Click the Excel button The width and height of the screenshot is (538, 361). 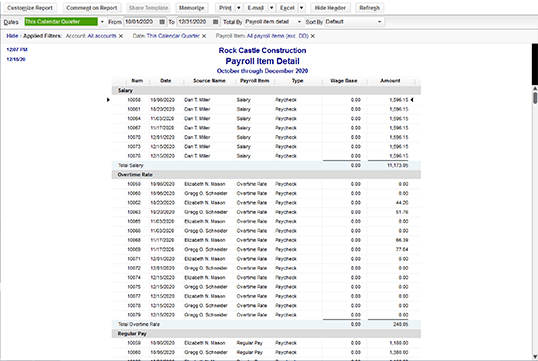pyautogui.click(x=287, y=8)
